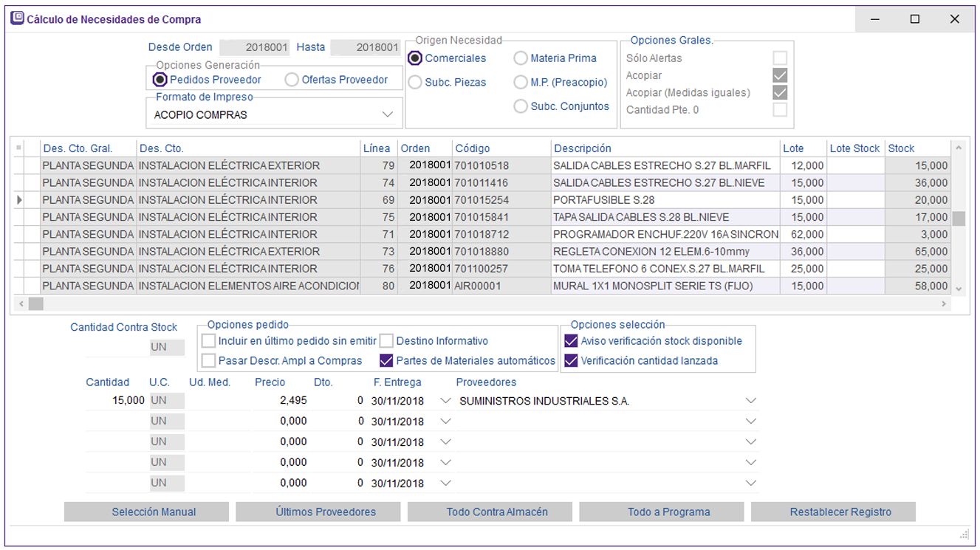
Task: Click the scroll down arrow of table
Action: [x=959, y=289]
